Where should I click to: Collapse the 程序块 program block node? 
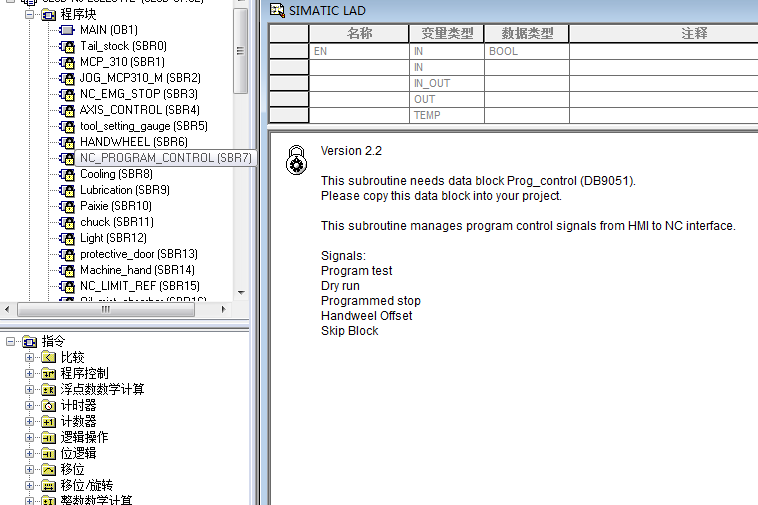click(30, 15)
